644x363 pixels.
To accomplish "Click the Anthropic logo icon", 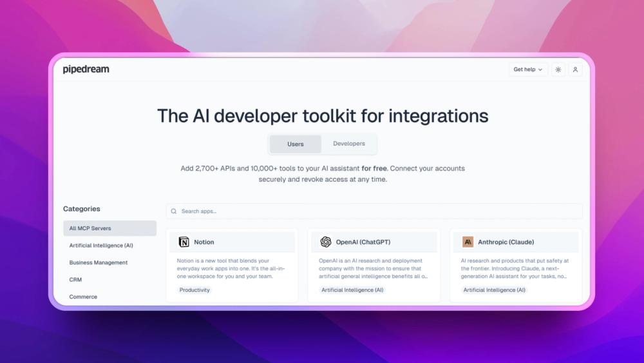I will 468,242.
